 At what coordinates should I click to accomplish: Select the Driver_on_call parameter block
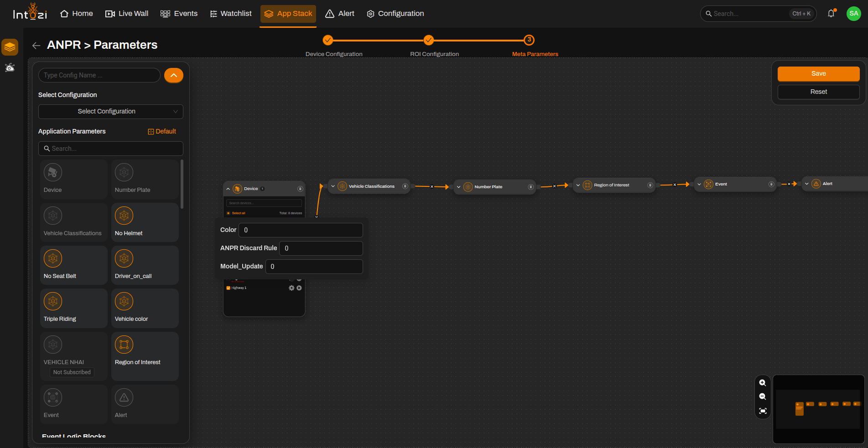(145, 265)
